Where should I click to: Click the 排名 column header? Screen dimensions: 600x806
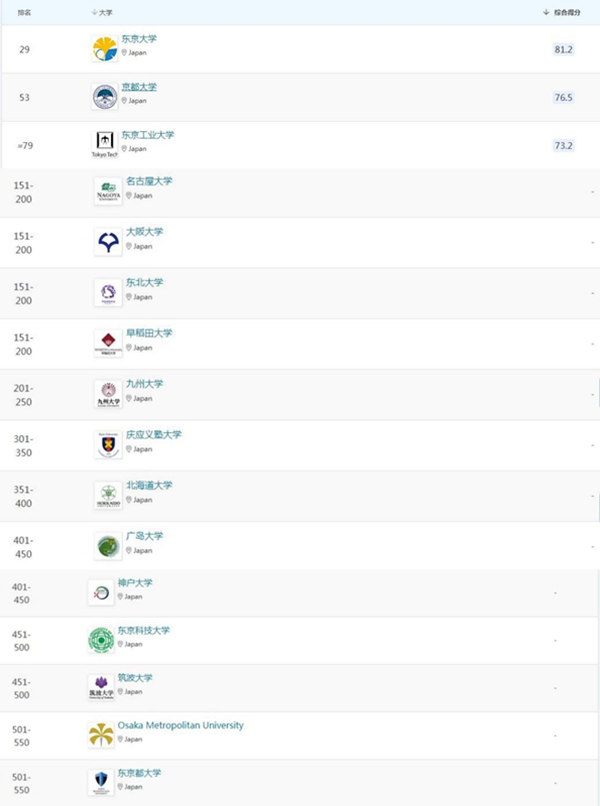(24, 12)
